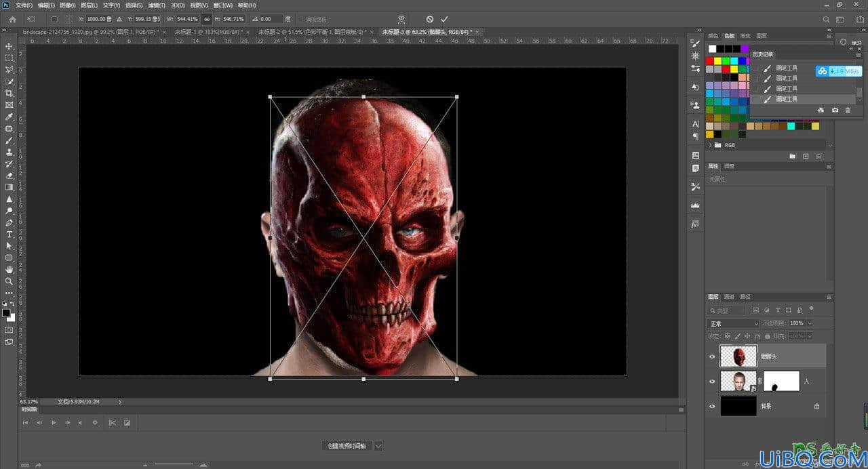Open the 滤镜(T) menu
The image size is (868, 469).
[157, 5]
